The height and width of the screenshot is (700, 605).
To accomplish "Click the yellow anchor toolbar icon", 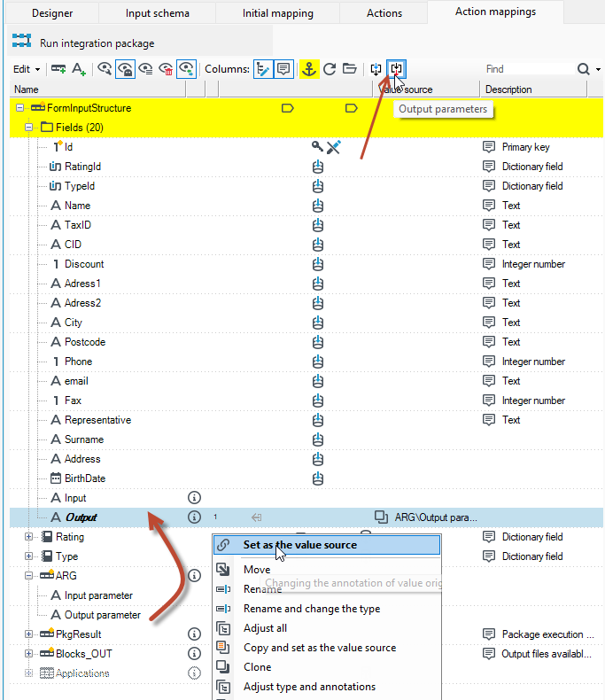I will click(309, 69).
